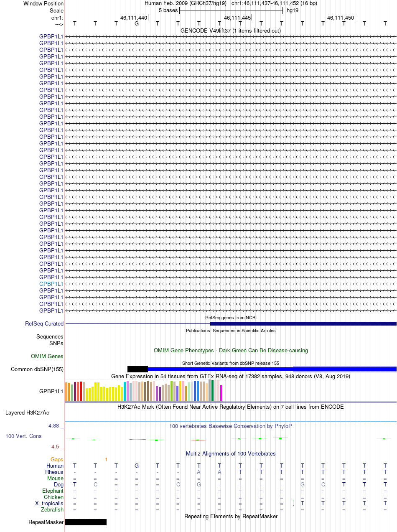Click the 'Mouse' species row label
This screenshot has height=532, width=397.
pos(56,478)
